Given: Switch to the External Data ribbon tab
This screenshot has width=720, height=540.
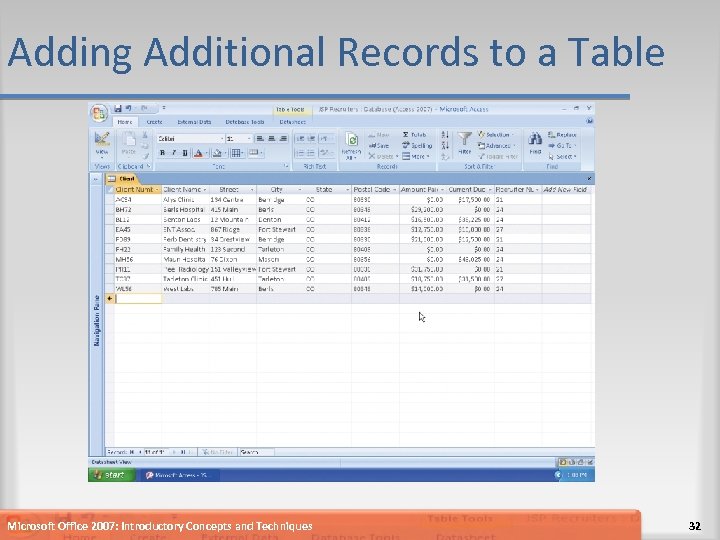Looking at the screenshot, I should click(x=194, y=122).
